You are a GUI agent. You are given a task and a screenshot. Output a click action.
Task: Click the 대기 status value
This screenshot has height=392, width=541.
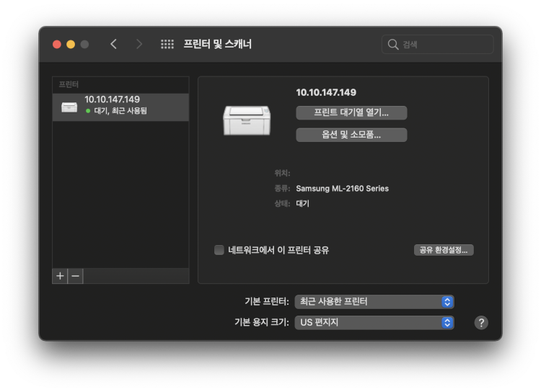point(302,203)
